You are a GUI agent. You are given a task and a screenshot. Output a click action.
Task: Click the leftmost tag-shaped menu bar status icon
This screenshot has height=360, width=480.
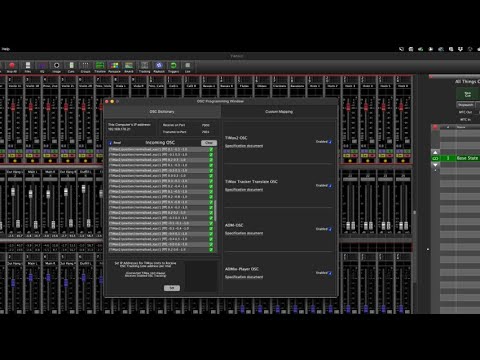click(x=401, y=49)
